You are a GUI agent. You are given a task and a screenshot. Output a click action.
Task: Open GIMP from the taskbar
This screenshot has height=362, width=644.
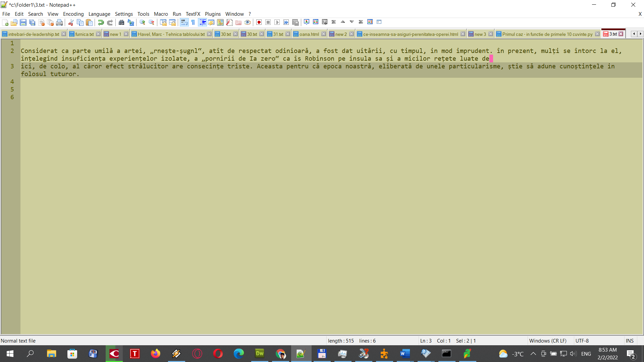click(x=301, y=354)
